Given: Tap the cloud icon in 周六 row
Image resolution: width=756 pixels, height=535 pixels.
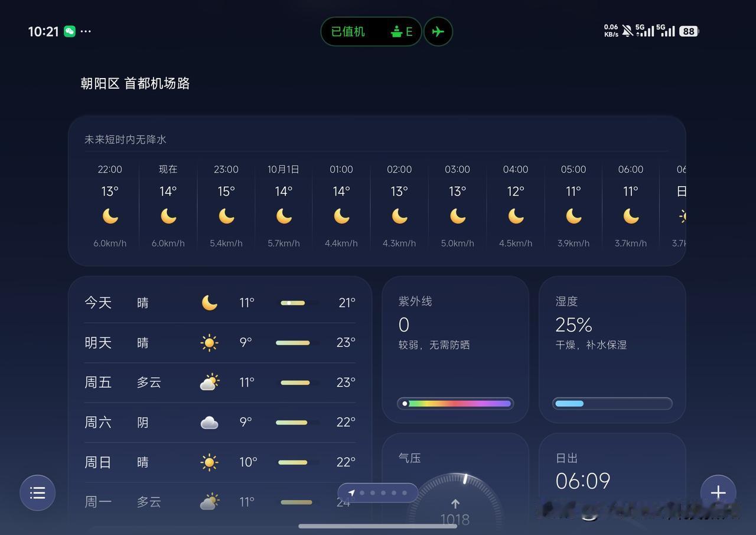Looking at the screenshot, I should (x=209, y=422).
